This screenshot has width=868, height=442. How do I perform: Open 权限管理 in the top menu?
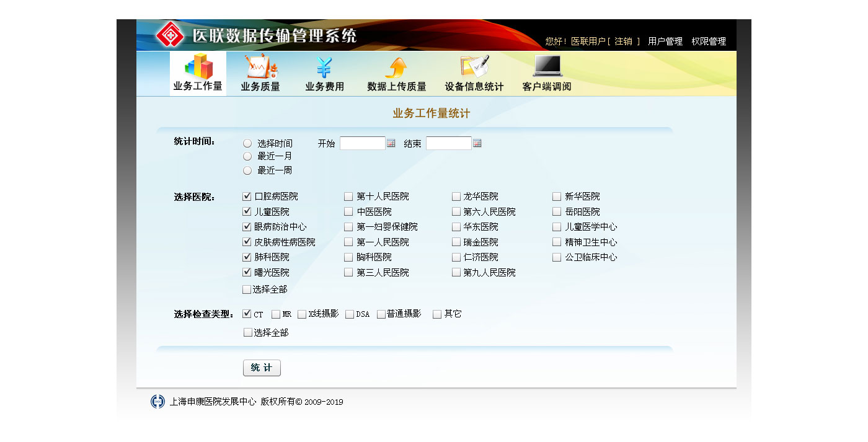[x=709, y=42]
